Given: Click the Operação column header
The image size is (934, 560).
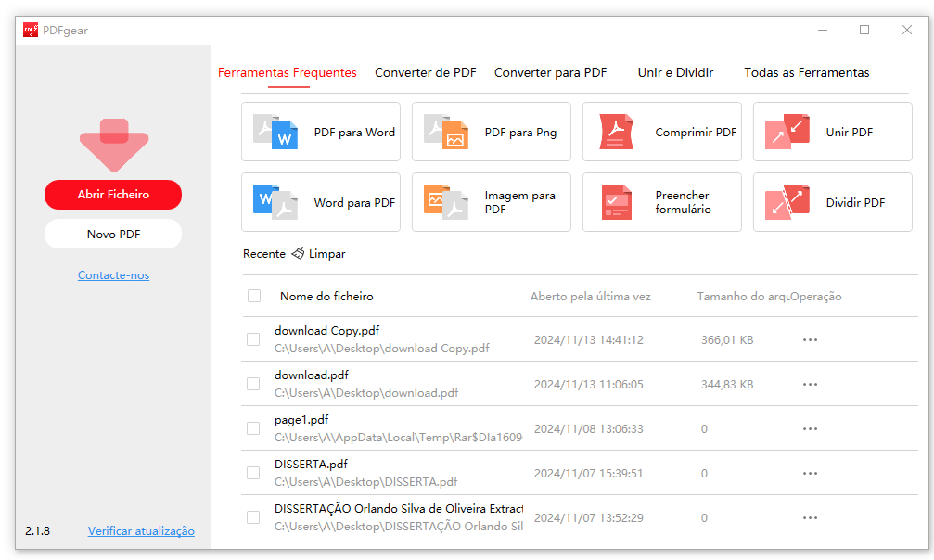Looking at the screenshot, I should click(x=816, y=296).
